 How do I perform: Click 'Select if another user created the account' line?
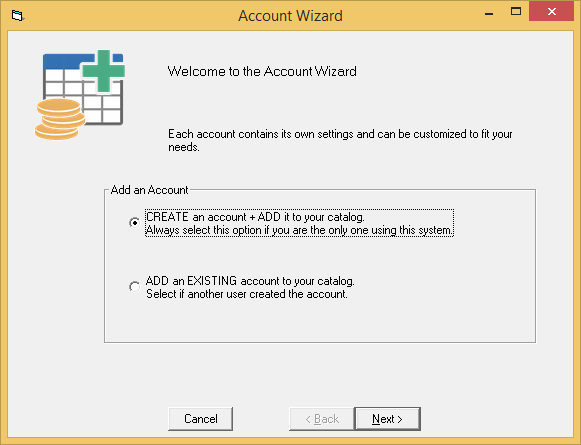coord(247,294)
